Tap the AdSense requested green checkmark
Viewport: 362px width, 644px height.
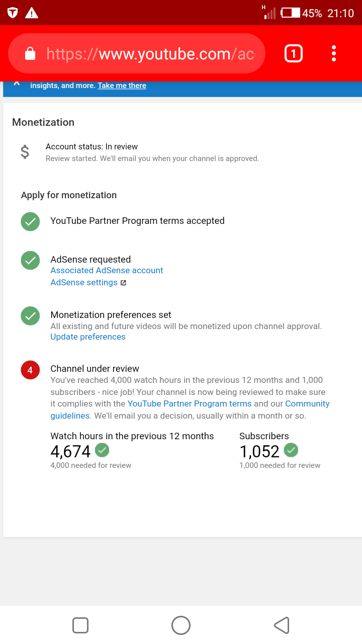30,260
